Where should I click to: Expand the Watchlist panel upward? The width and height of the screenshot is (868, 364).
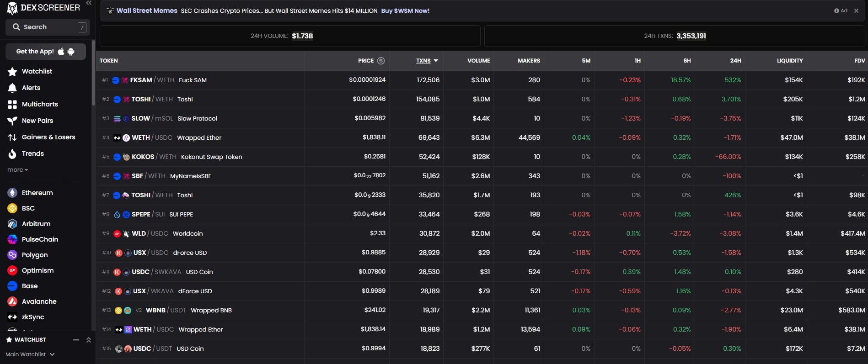[x=89, y=340]
